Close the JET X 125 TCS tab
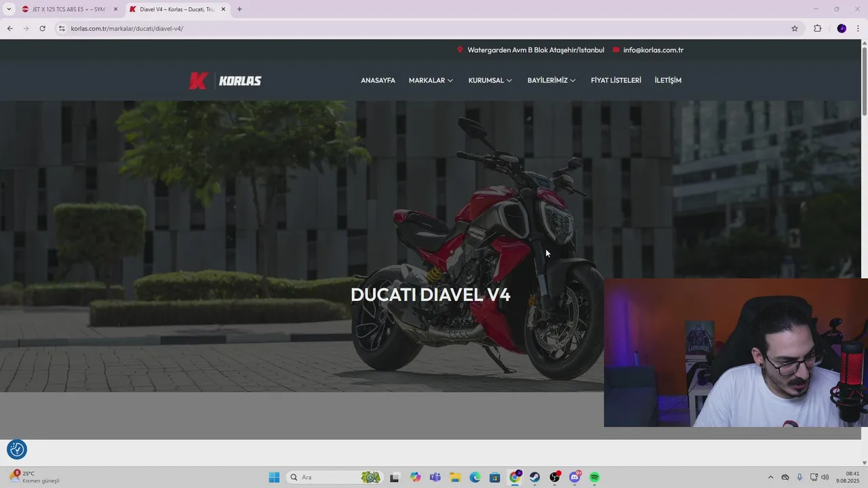Screen dimensions: 868x488 tap(115, 9)
